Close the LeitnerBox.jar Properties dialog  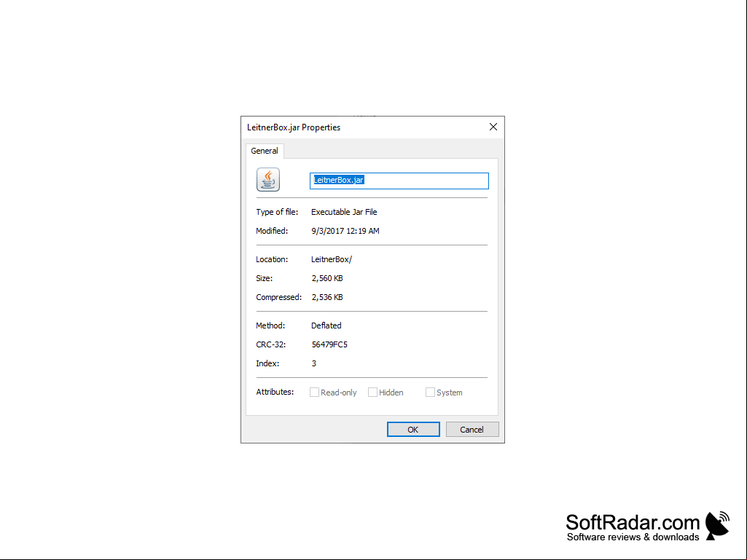click(493, 127)
